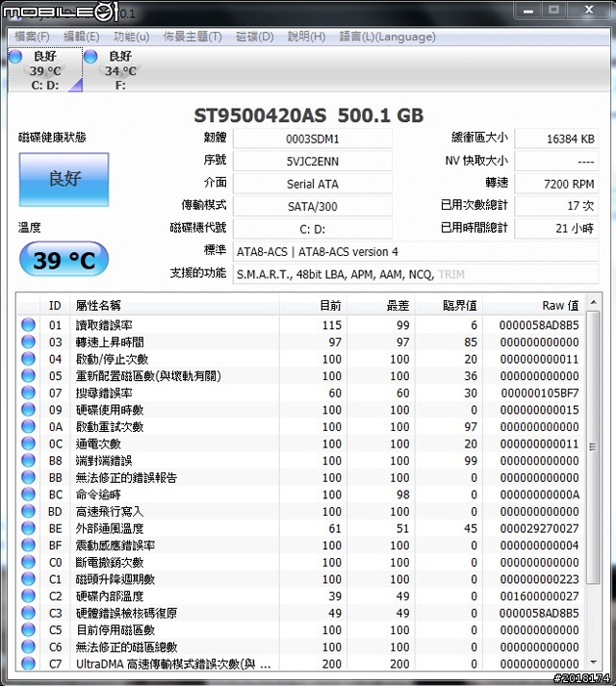This screenshot has height=686, width=616.
Task: Click the standard field ATA8-ACS version 4
Action: (x=416, y=251)
